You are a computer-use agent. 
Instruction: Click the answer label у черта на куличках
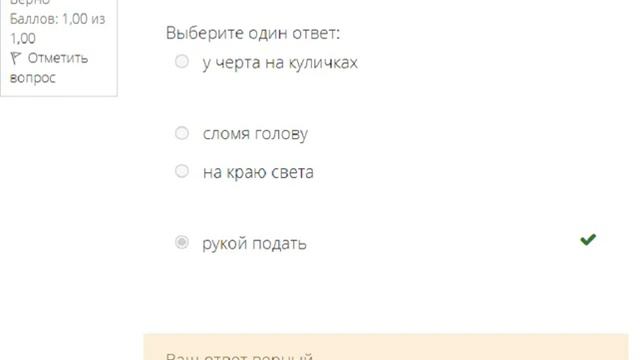[x=280, y=63]
